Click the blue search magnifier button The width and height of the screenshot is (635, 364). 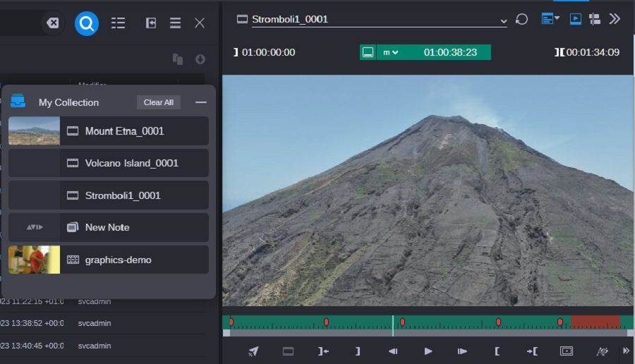87,23
